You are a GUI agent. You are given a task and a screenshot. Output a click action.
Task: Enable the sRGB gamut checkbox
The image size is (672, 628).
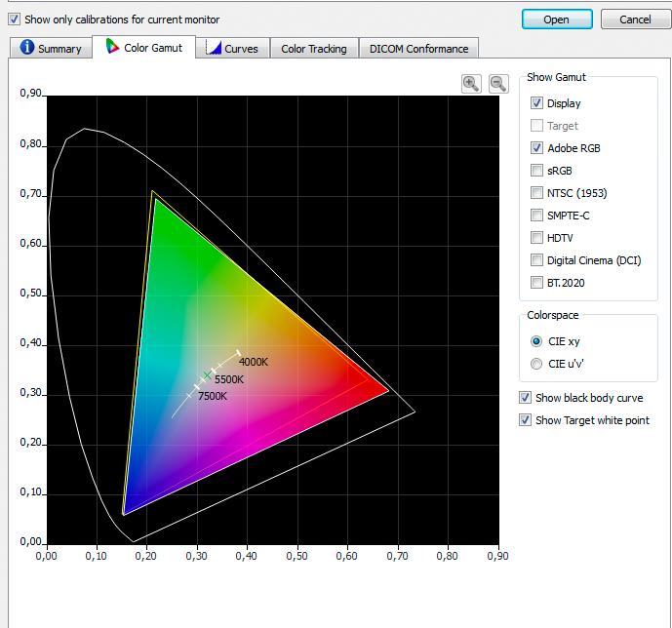click(536, 170)
